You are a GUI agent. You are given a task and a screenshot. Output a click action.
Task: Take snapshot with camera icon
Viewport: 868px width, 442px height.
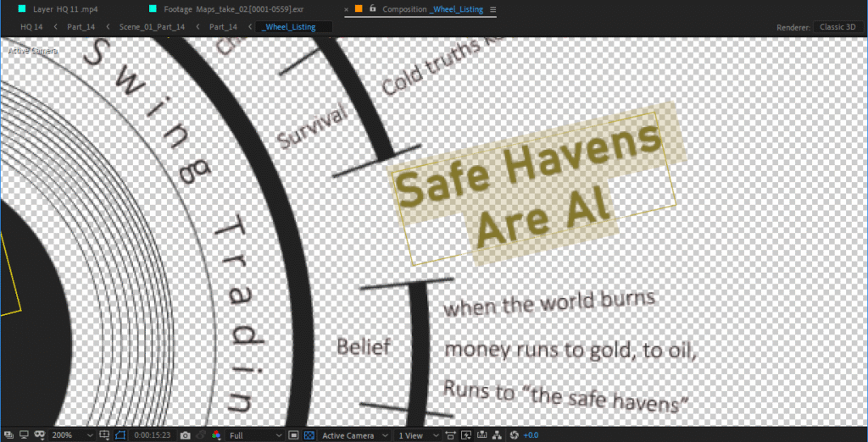click(185, 435)
